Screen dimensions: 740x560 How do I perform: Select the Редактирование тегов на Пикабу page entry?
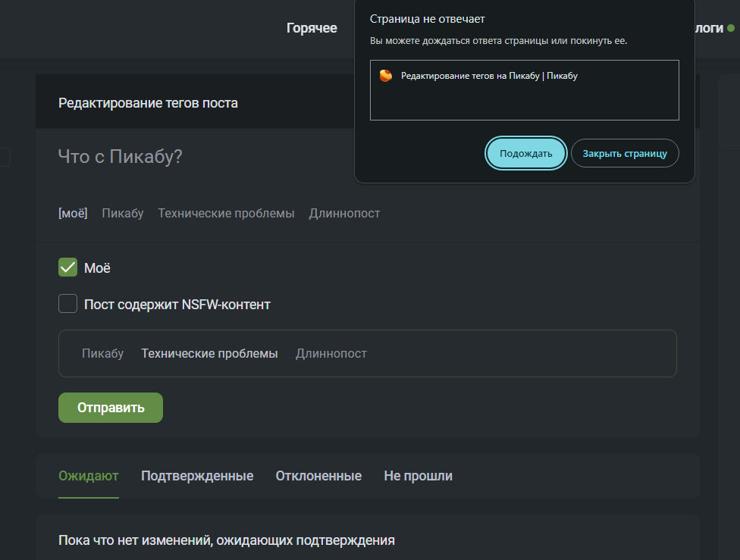click(x=489, y=76)
